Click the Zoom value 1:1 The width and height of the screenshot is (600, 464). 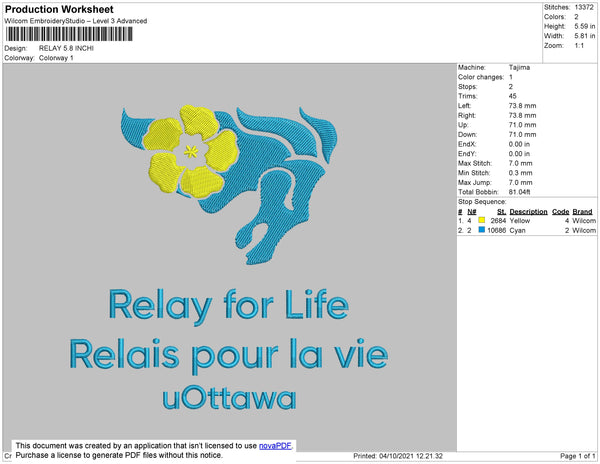click(x=579, y=46)
